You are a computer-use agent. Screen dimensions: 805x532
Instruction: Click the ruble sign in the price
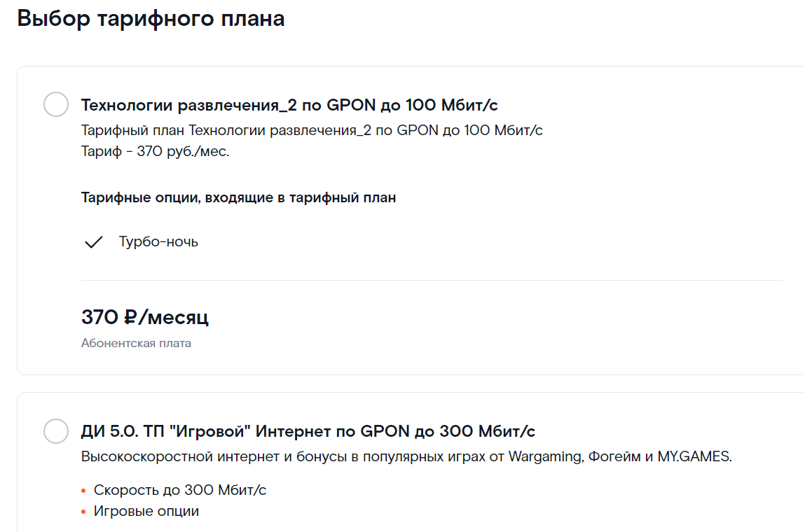(130, 318)
